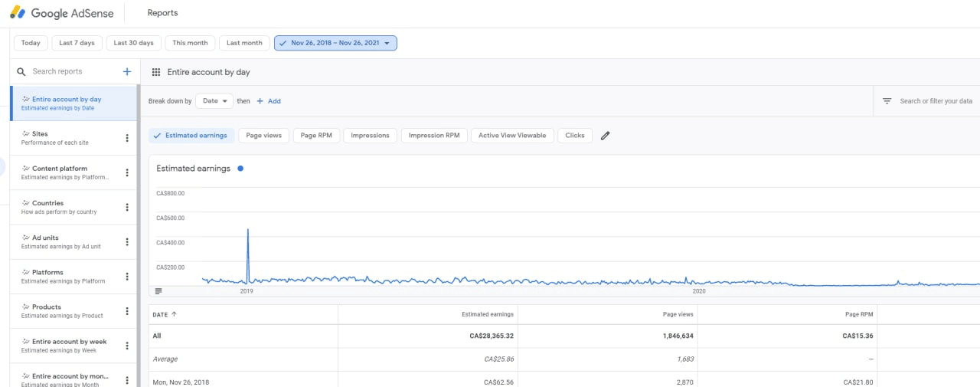Select the Today date filter
This screenshot has height=387, width=980.
tap(31, 43)
